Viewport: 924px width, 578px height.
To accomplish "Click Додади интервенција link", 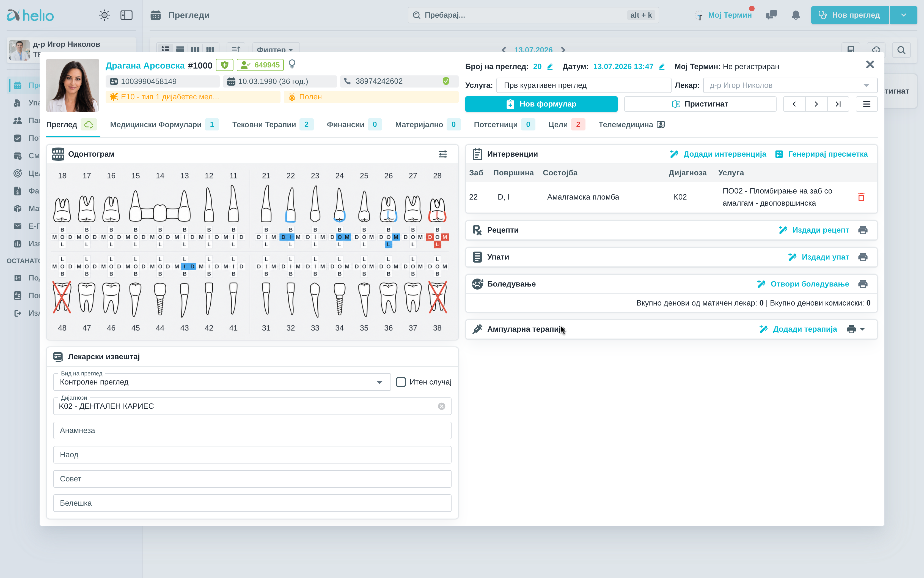I will [x=718, y=154].
